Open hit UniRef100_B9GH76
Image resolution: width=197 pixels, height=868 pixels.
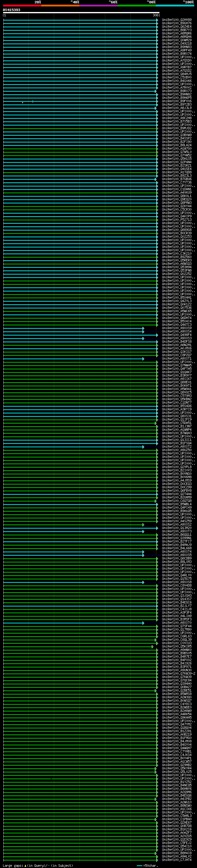click(177, 23)
